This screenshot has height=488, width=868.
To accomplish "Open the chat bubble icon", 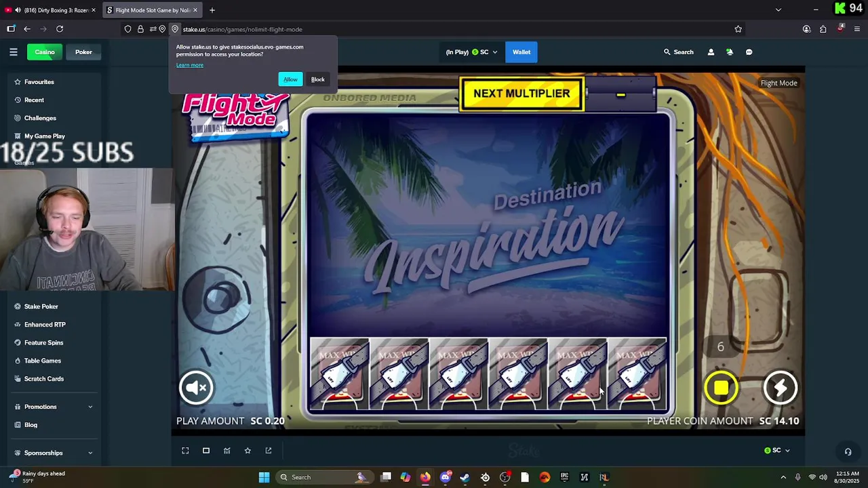I will tap(749, 52).
